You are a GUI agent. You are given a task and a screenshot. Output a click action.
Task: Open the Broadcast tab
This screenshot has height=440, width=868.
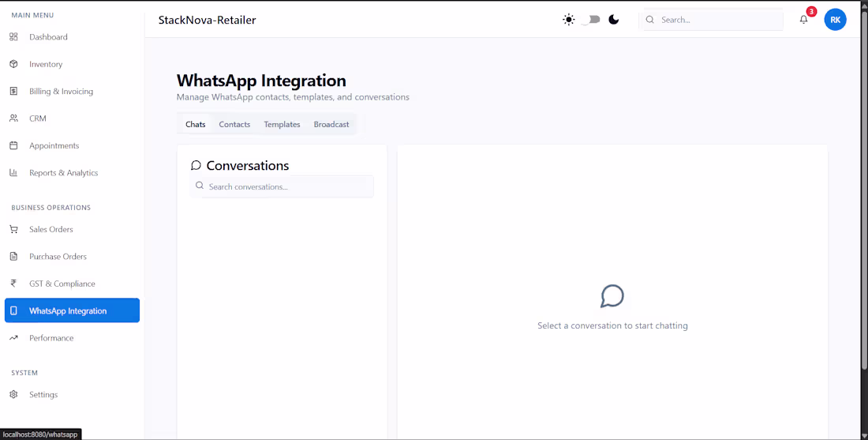[x=331, y=124]
